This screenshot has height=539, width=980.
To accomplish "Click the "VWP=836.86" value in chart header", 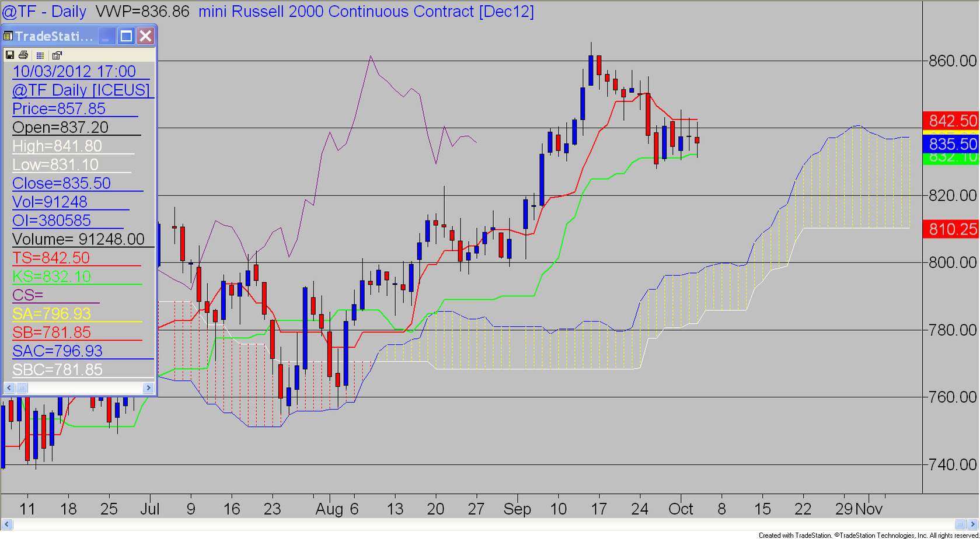I will 142,12.
